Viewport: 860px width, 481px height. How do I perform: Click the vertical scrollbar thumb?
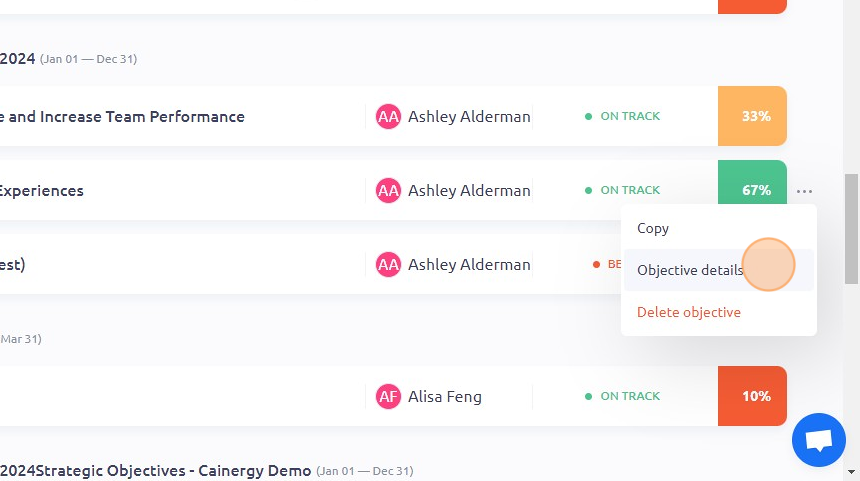[x=851, y=229]
